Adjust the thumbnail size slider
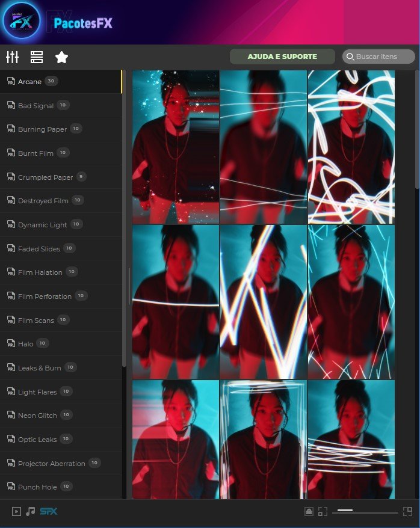 pyautogui.click(x=367, y=511)
